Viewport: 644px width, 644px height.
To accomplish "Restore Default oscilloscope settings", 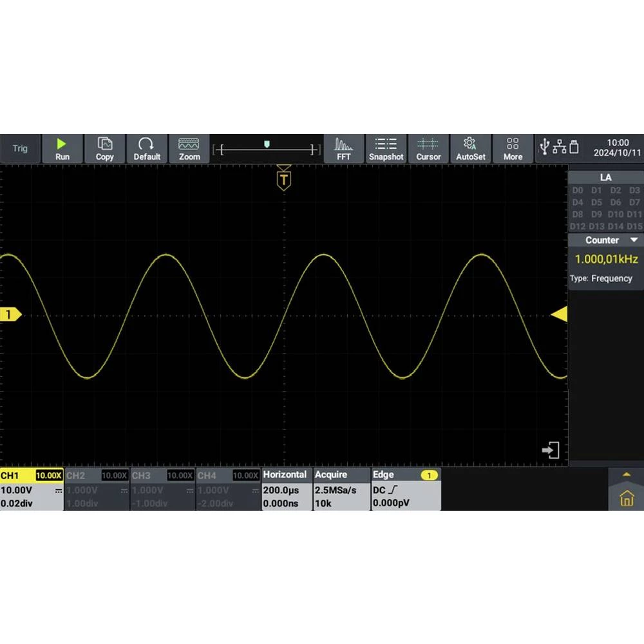I will [x=147, y=149].
